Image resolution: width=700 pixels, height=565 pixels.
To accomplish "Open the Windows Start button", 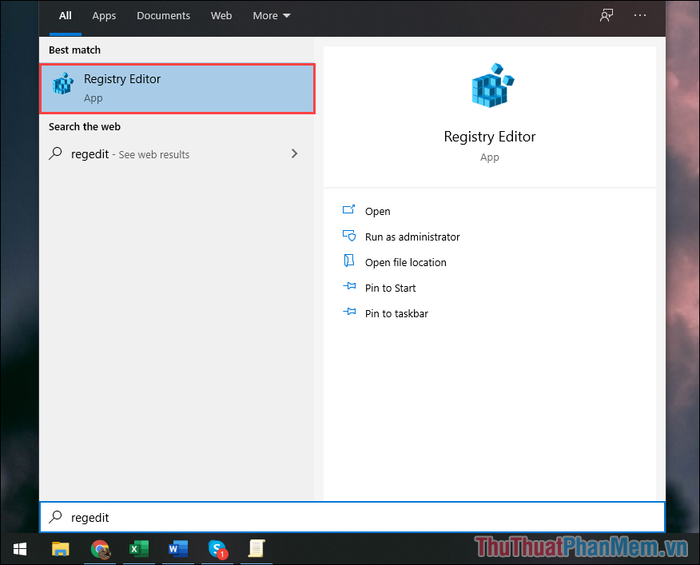I will [x=20, y=549].
